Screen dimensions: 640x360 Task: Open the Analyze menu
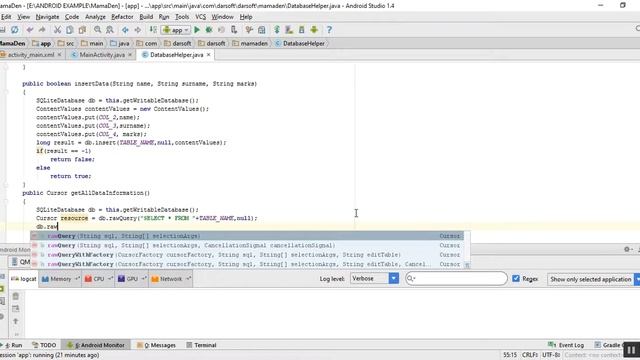[95, 17]
